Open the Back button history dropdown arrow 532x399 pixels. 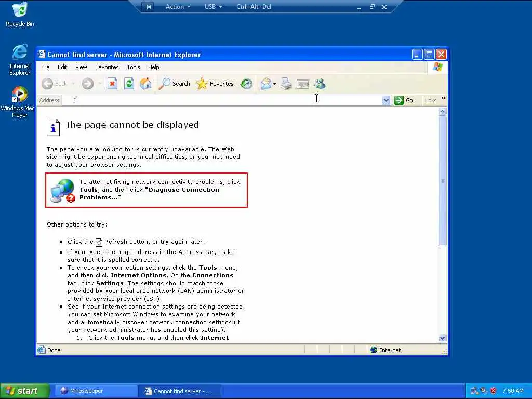pyautogui.click(x=73, y=84)
